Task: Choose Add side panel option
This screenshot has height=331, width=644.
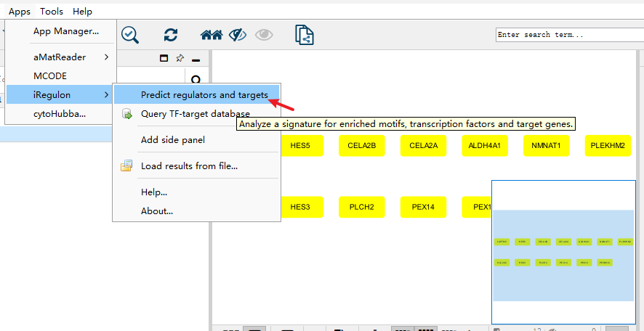Action: tap(172, 139)
